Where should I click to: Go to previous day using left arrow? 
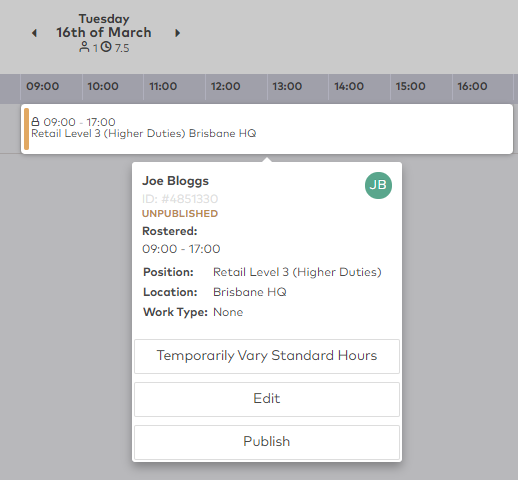[34, 33]
